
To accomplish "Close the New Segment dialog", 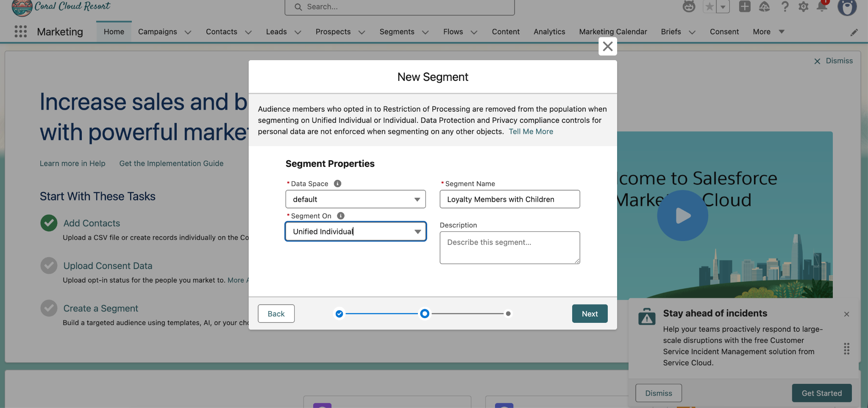I will pos(608,46).
